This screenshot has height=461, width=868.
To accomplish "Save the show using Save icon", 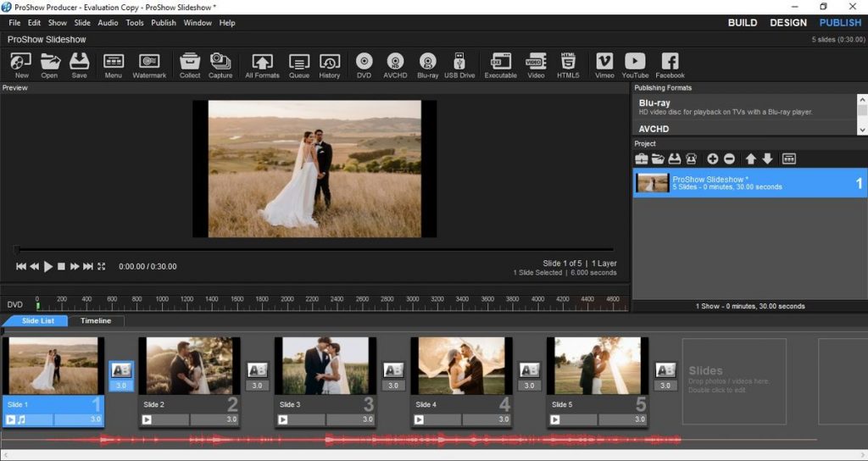I will coord(79,65).
